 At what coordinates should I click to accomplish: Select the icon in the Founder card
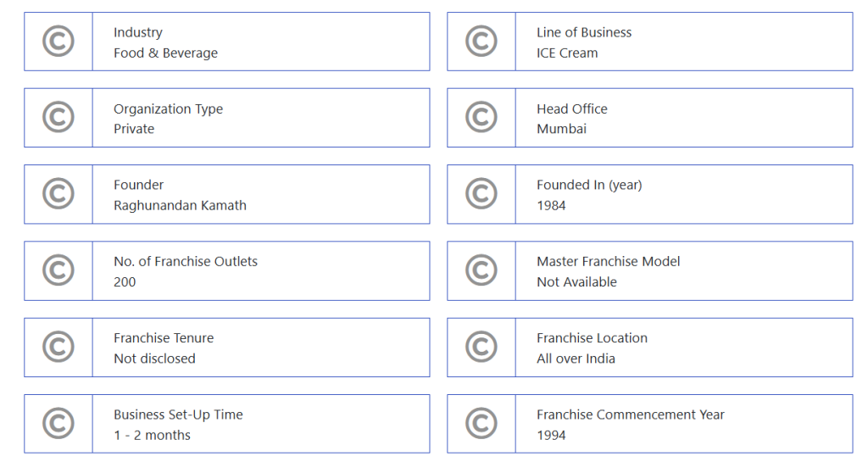58,194
